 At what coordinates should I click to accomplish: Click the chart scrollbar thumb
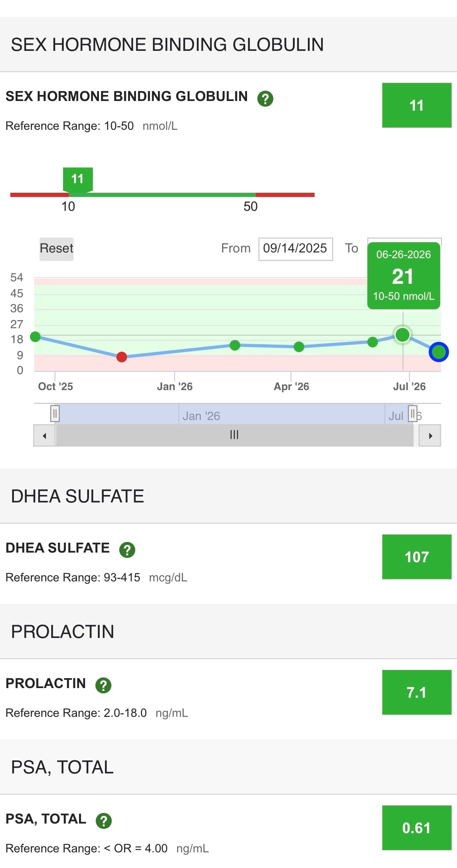[234, 436]
